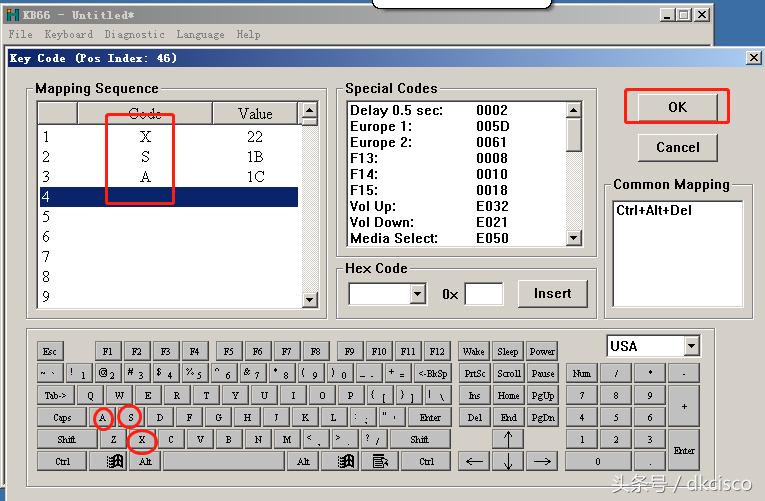
Task: Open the USA keyboard layout dropdown
Action: (691, 346)
